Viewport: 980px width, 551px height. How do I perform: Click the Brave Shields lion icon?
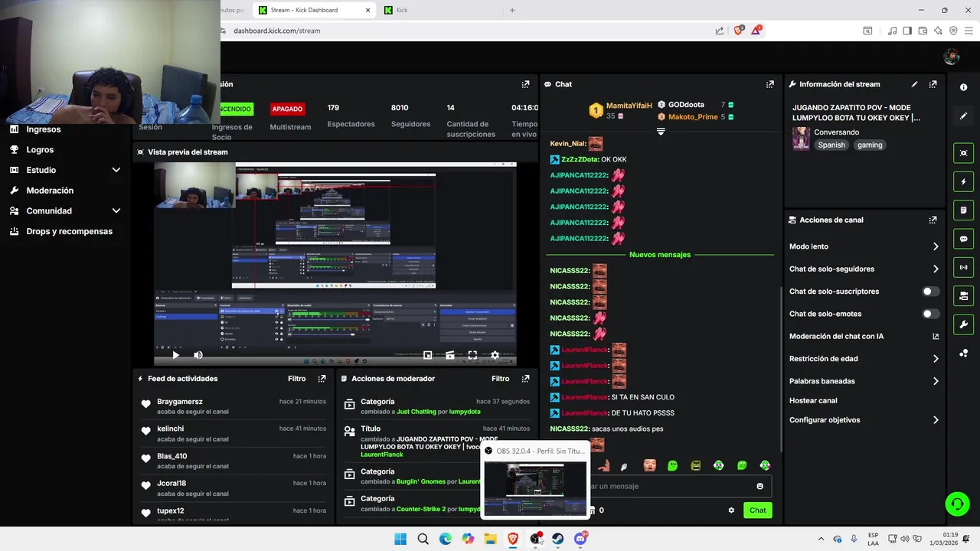(x=738, y=31)
